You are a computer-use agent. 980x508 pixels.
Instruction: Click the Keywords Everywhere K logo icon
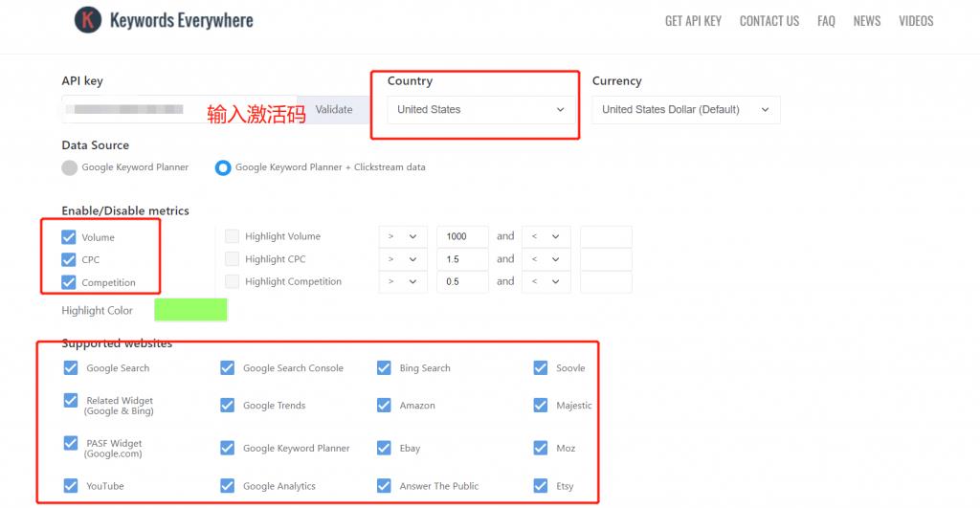tap(88, 20)
